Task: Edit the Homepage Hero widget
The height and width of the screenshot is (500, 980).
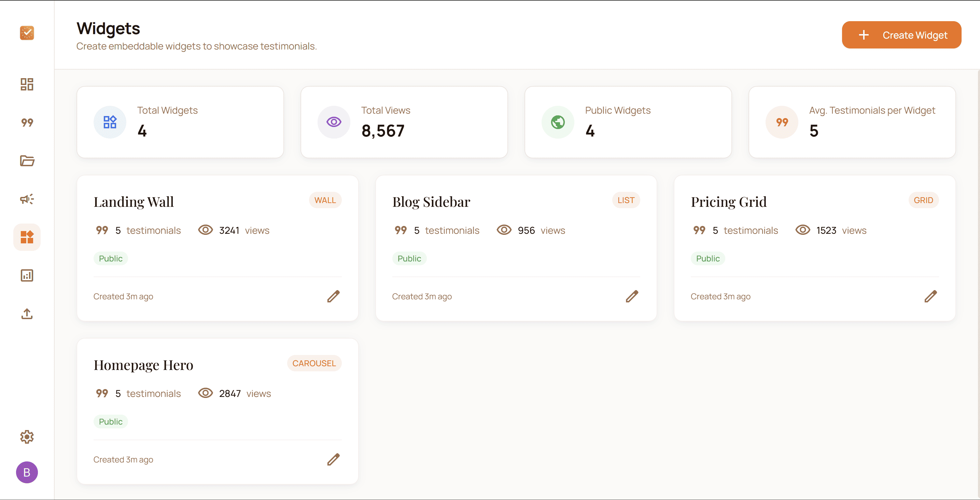Action: click(x=333, y=459)
